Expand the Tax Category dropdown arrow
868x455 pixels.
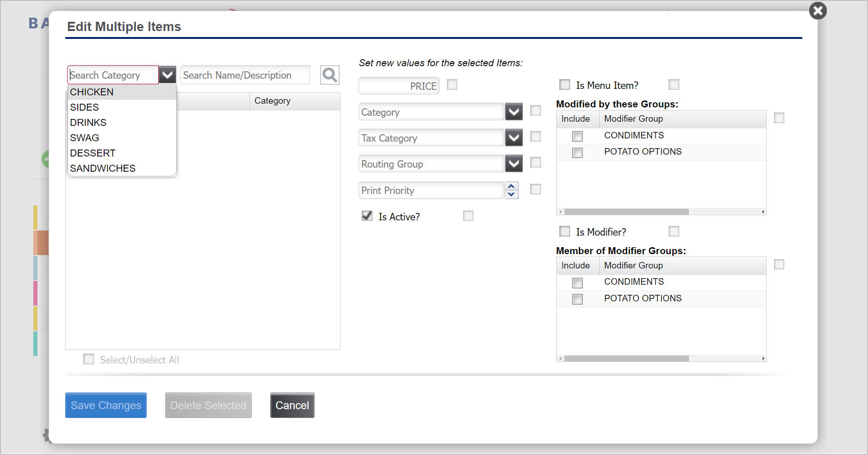514,138
